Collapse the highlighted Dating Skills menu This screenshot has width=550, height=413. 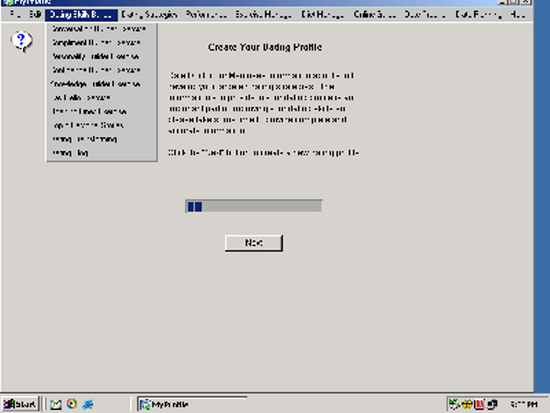click(81, 15)
